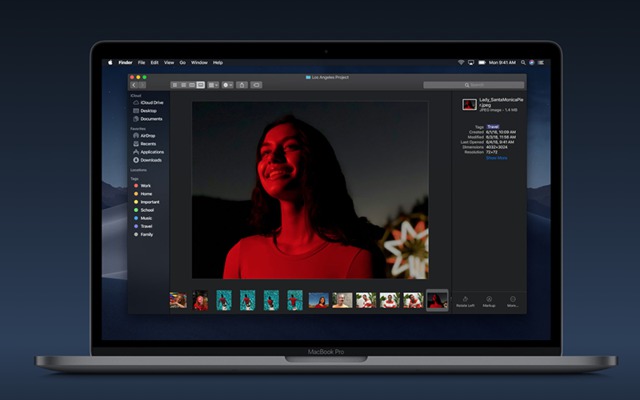Select the red Work tag

tap(145, 185)
